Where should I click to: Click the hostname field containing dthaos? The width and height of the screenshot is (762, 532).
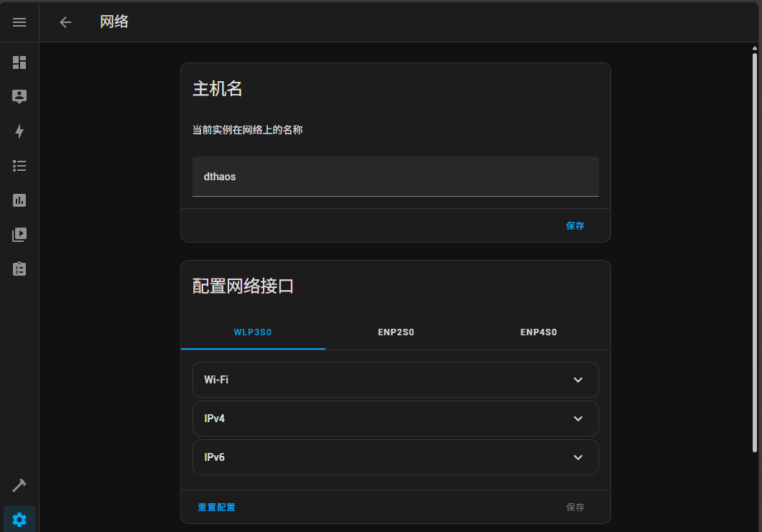[x=395, y=177]
